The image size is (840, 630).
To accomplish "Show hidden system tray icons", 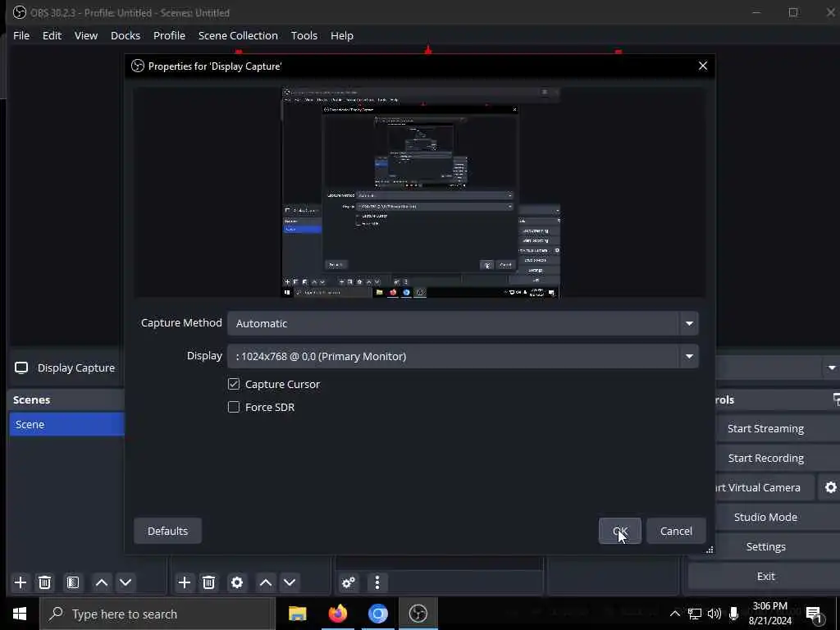I will (x=675, y=614).
